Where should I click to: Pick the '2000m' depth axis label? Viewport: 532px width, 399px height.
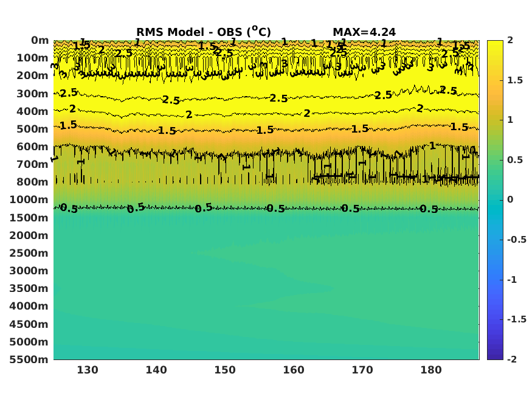[x=29, y=235]
